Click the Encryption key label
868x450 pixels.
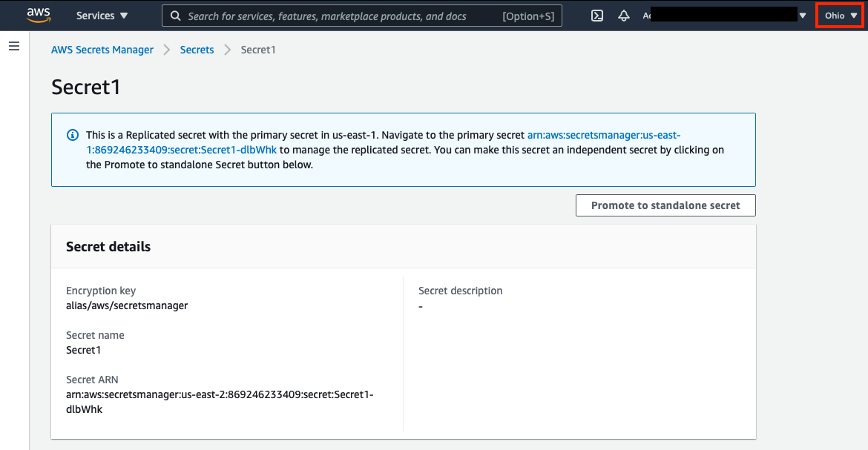click(101, 291)
